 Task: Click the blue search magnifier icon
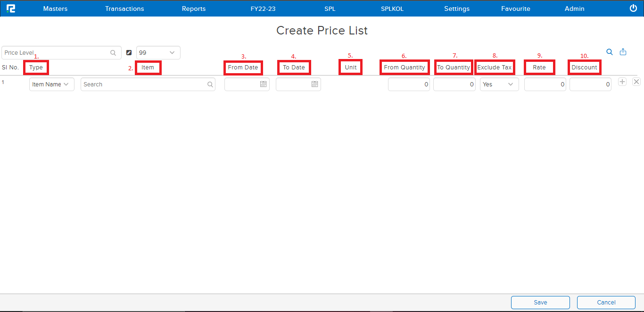point(610,52)
